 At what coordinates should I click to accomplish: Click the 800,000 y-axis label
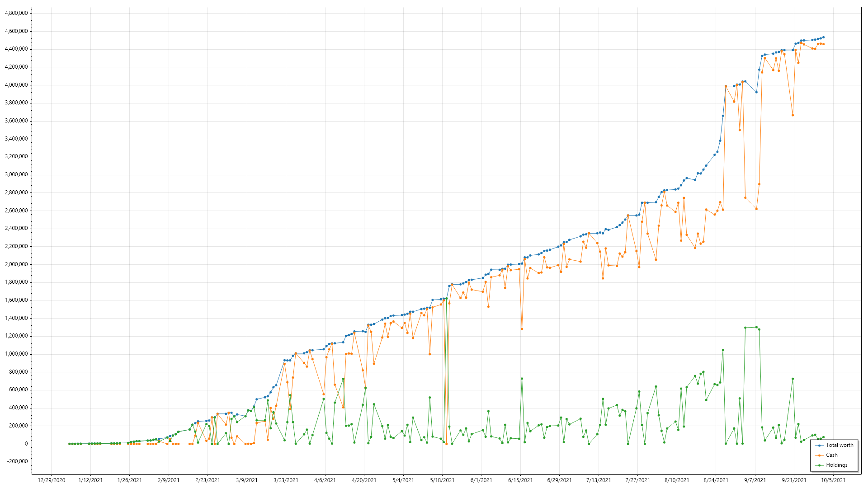(18, 372)
